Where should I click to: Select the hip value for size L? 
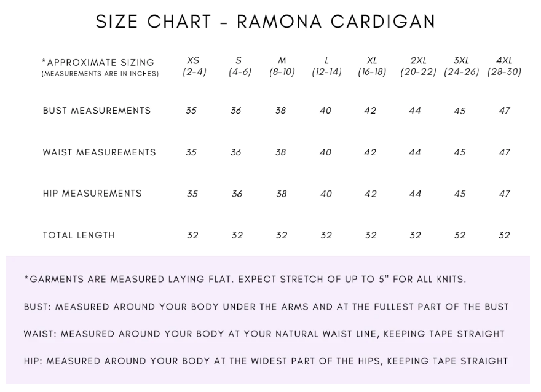326,194
